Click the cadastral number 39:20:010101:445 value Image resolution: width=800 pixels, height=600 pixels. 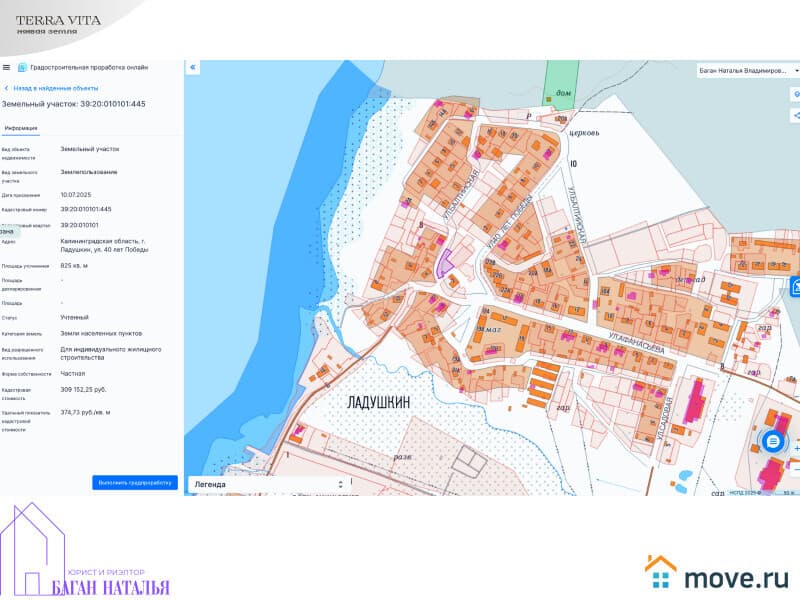(86, 209)
